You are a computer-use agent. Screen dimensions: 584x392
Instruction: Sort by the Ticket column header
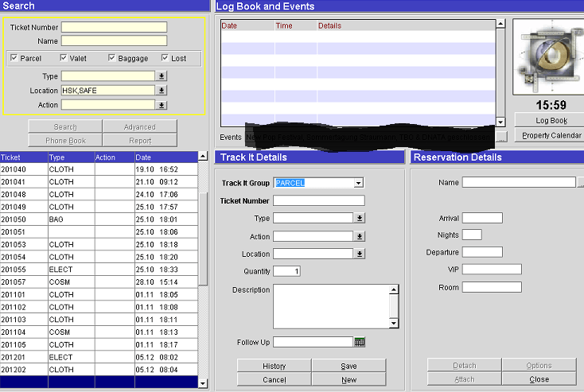(23, 157)
